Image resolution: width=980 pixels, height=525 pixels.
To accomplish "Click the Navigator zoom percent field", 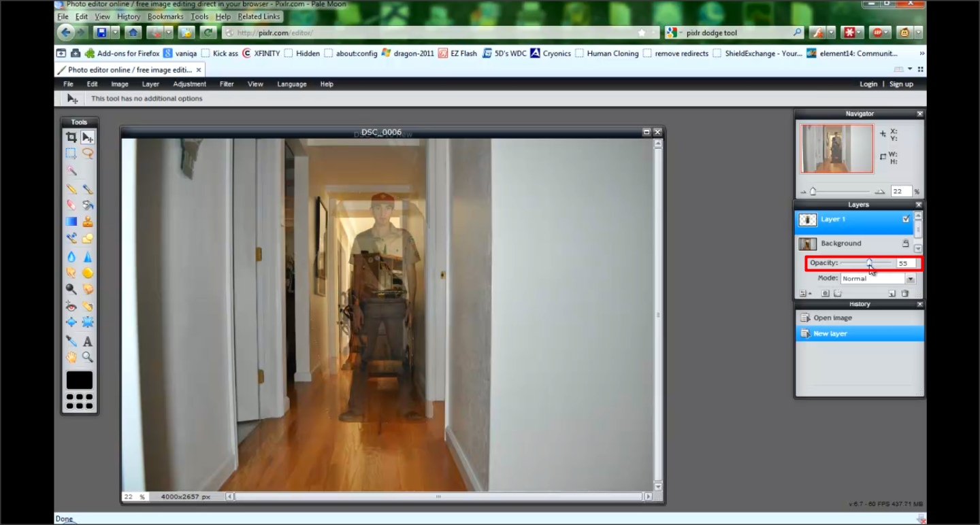I will click(902, 192).
